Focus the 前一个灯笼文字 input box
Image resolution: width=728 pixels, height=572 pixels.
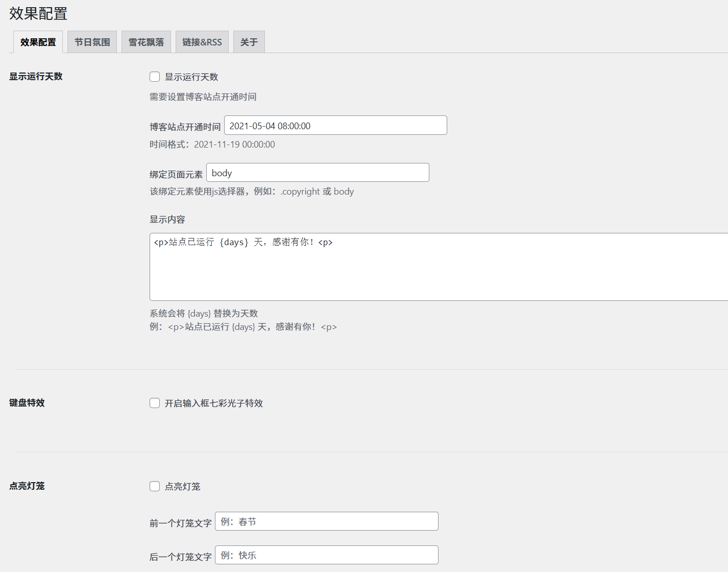326,521
